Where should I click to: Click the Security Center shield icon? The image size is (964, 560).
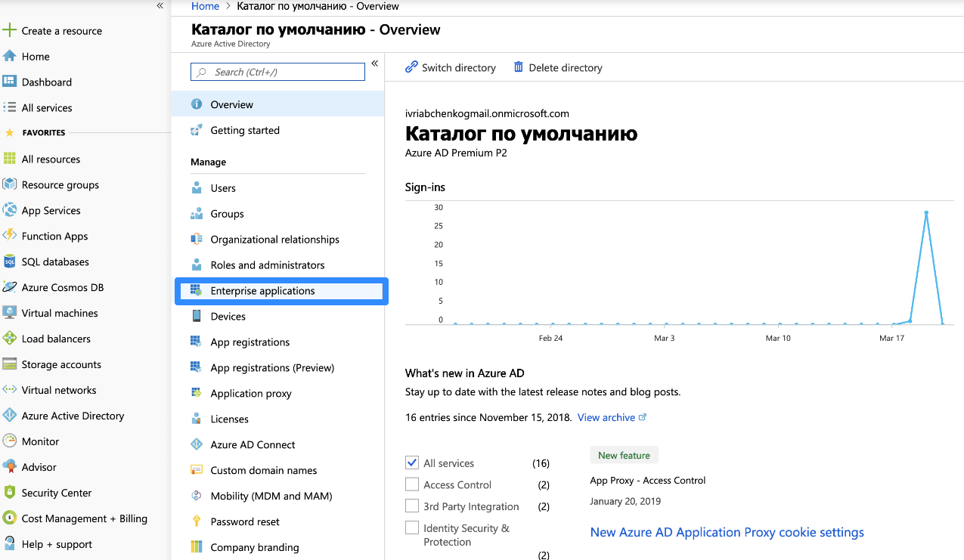[9, 493]
